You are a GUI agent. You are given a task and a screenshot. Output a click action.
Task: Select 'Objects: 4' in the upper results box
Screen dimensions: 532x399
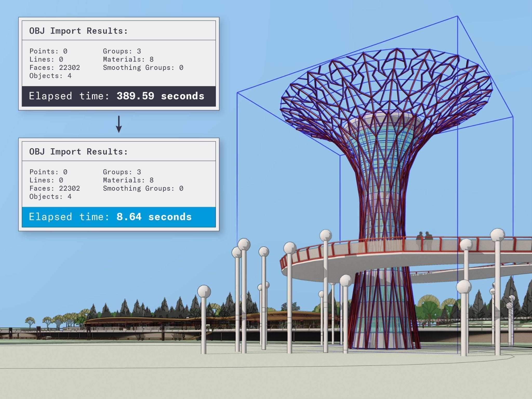[50, 76]
